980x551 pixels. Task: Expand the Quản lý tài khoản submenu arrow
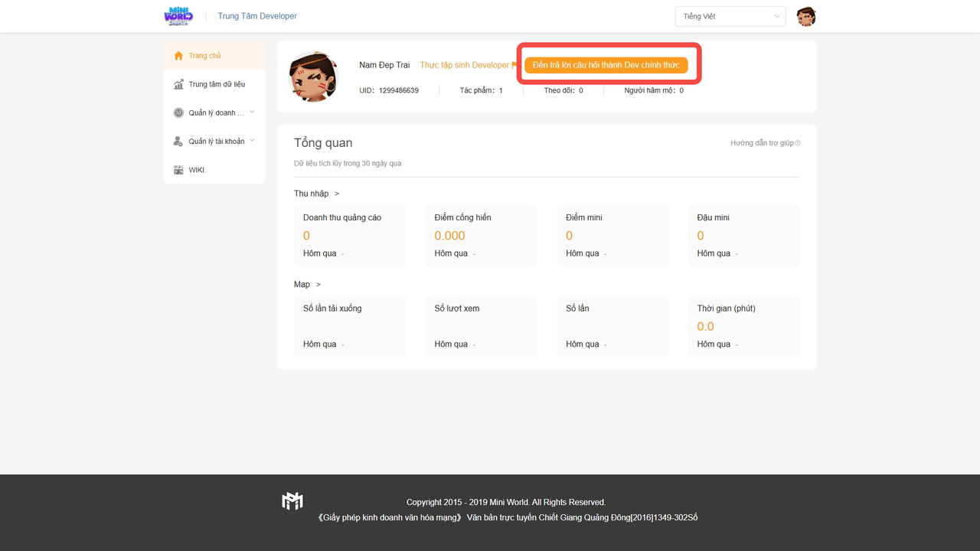[252, 141]
